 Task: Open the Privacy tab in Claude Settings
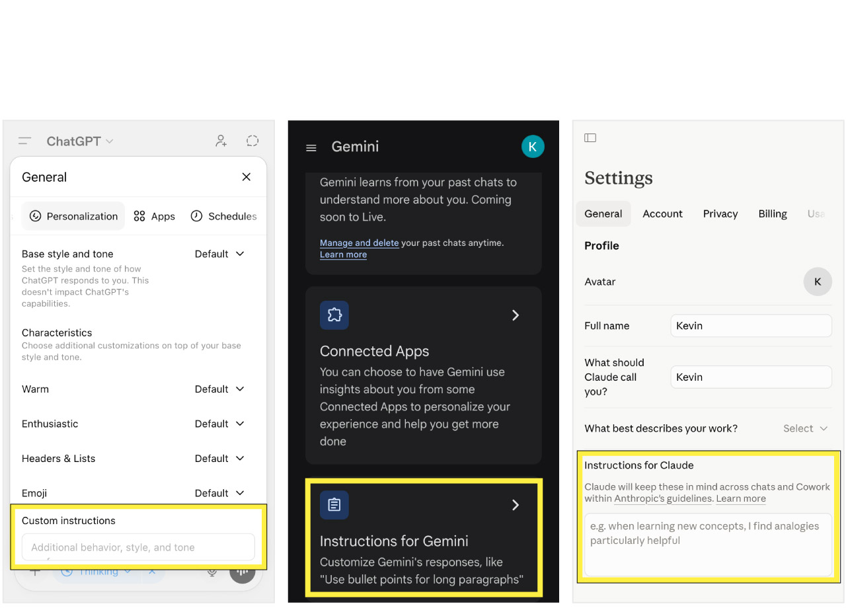pyautogui.click(x=720, y=214)
